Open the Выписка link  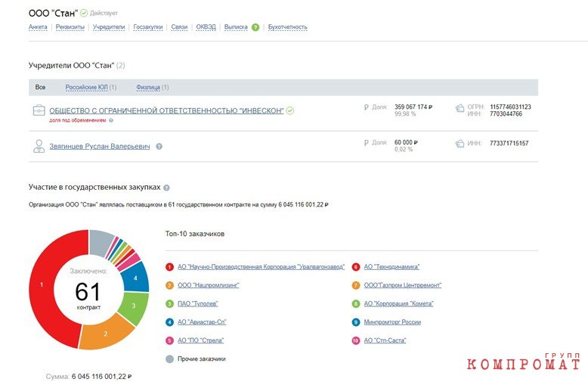tap(236, 27)
